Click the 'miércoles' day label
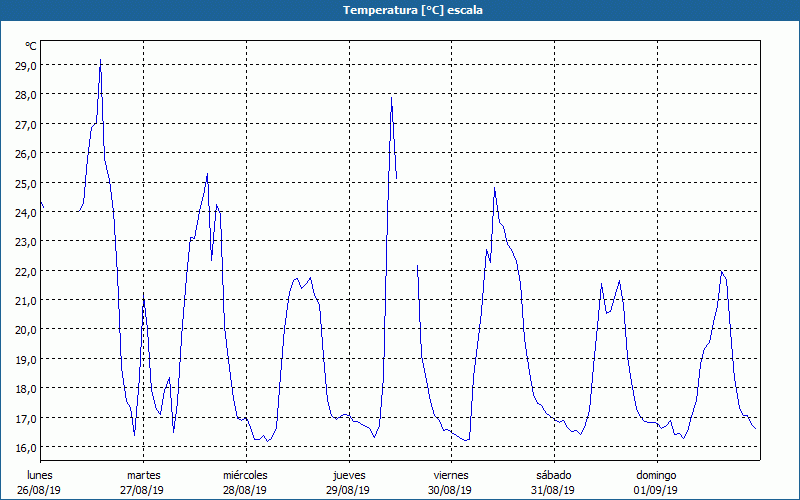 (x=245, y=475)
